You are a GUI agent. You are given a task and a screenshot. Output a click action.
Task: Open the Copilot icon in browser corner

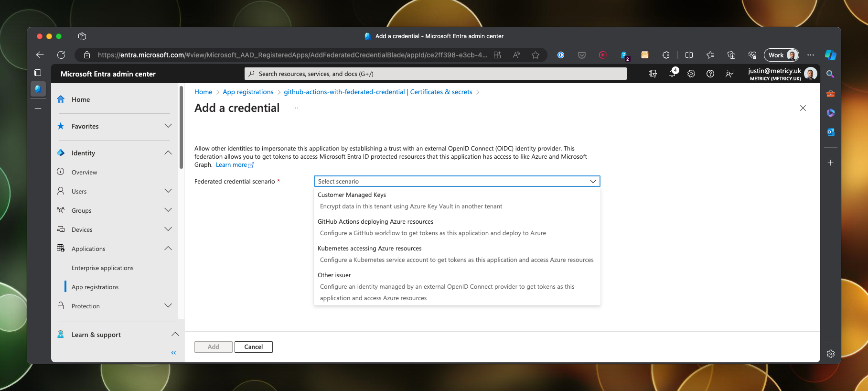coord(831,55)
